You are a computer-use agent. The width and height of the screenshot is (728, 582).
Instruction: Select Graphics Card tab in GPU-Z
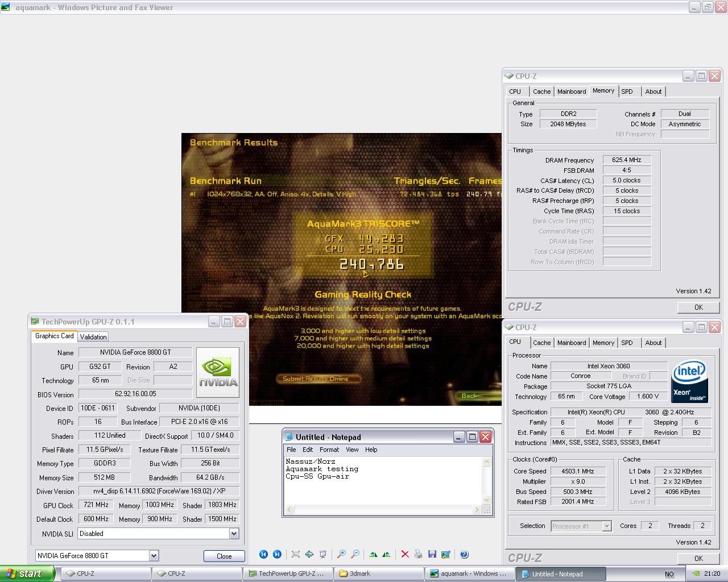coord(54,336)
